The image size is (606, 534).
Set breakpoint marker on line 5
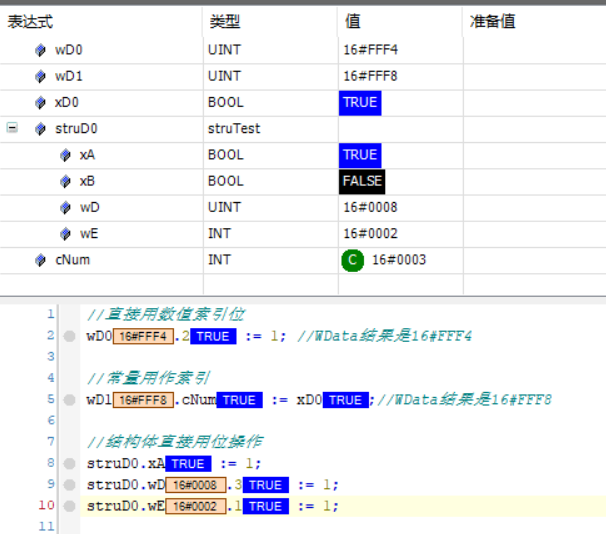(70, 400)
